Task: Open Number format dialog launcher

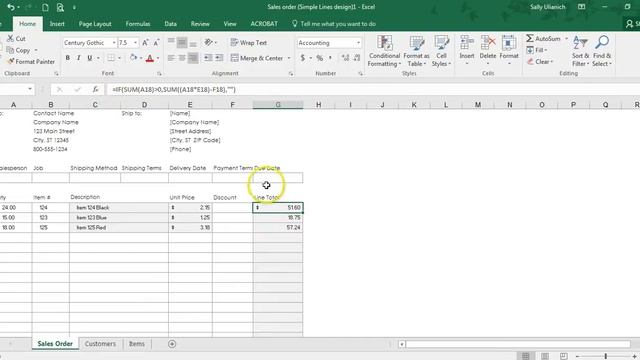Action: click(360, 73)
